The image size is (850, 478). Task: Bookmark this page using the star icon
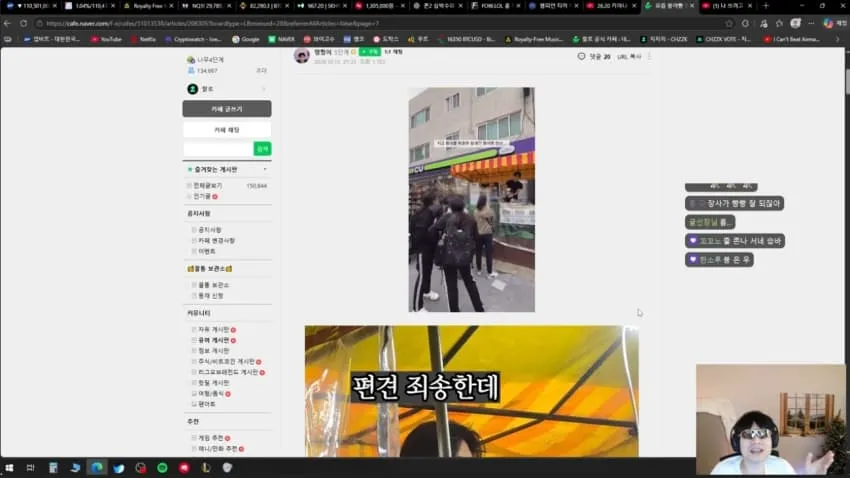point(729,23)
